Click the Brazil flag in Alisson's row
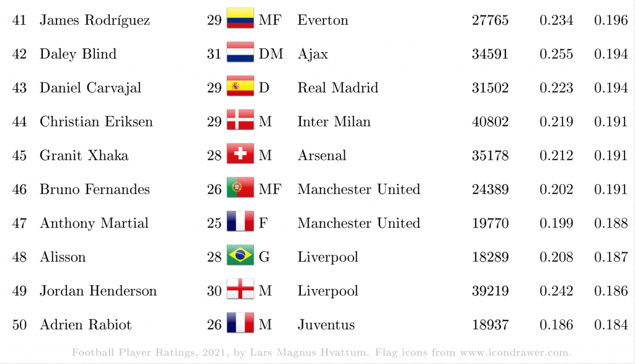 pos(240,255)
